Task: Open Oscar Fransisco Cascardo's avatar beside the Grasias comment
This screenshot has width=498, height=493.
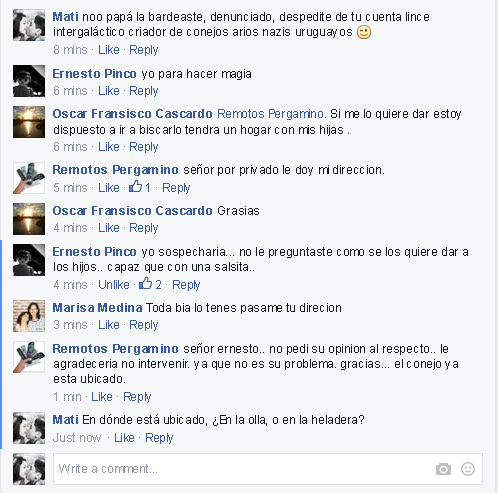Action: point(29,219)
